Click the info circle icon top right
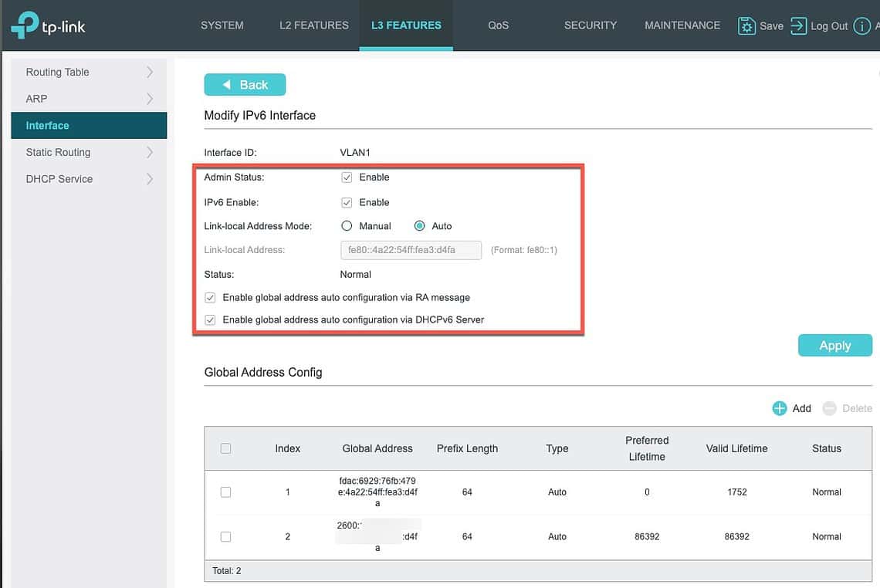 point(861,25)
